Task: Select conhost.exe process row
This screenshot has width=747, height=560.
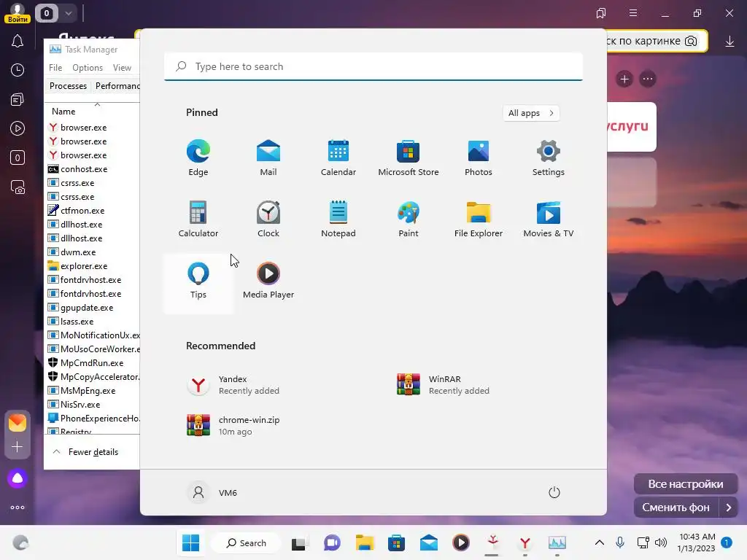Action: pyautogui.click(x=93, y=169)
